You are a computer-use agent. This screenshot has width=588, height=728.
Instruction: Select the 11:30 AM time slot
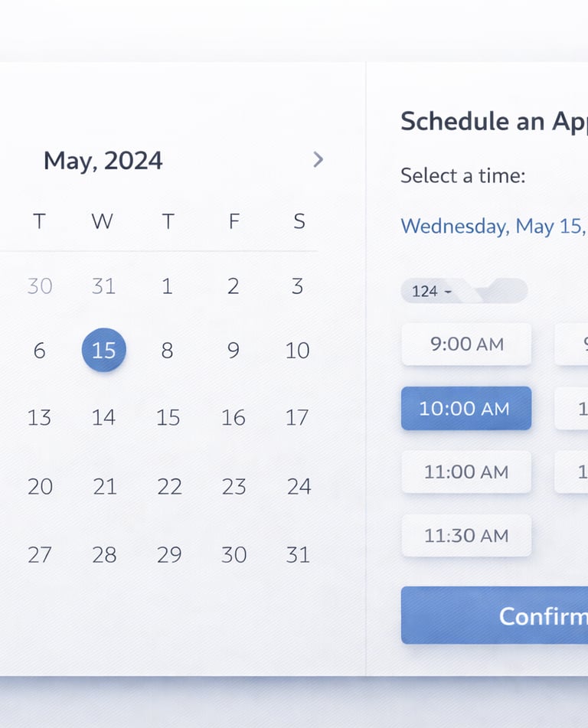tap(466, 535)
